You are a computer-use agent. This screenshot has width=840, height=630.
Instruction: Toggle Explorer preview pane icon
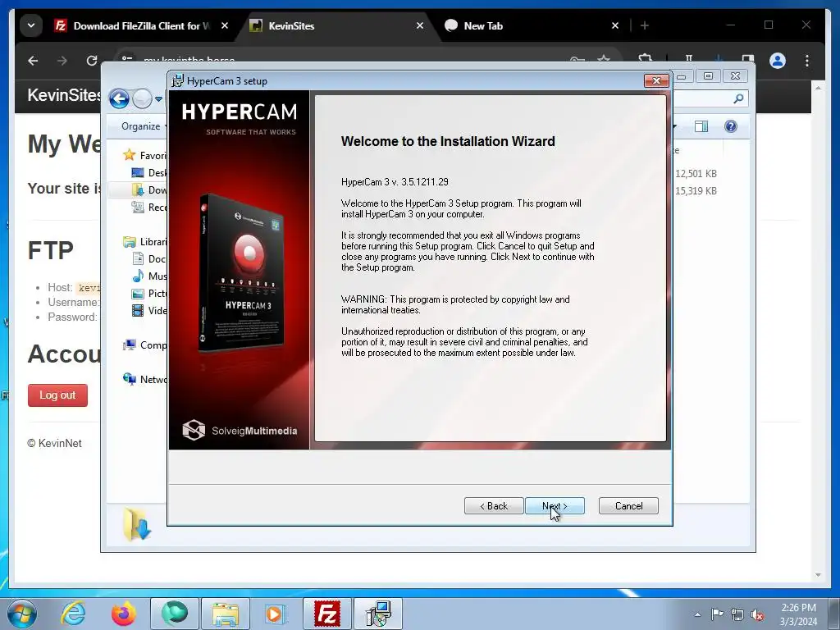pyautogui.click(x=701, y=126)
